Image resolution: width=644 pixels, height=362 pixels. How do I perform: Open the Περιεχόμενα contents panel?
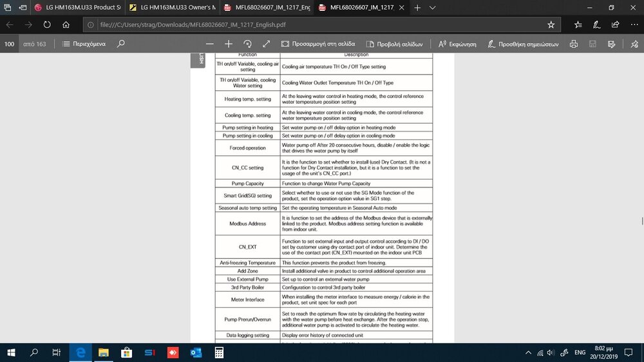pos(84,44)
